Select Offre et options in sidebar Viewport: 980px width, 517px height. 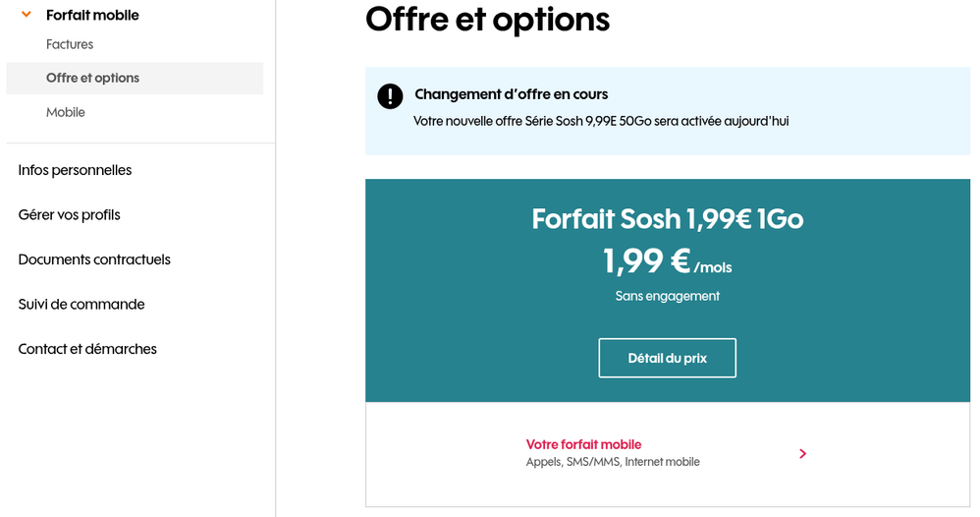click(x=92, y=78)
